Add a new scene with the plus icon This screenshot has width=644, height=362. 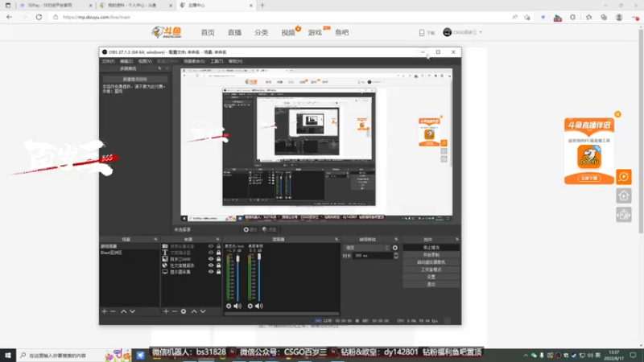(105, 311)
